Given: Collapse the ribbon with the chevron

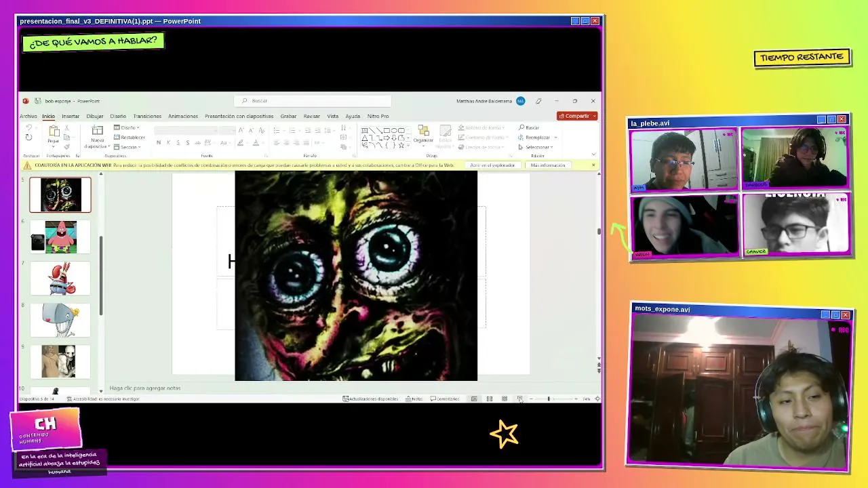Looking at the screenshot, I should tap(594, 155).
